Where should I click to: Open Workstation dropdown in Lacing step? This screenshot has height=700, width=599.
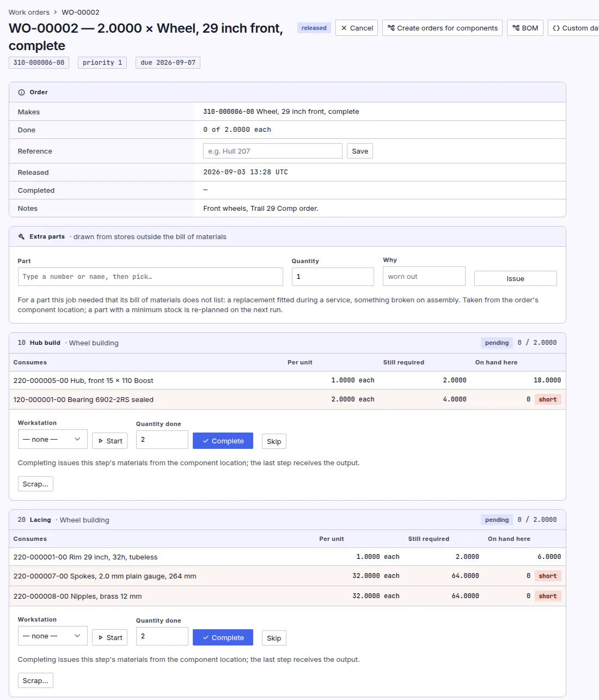point(53,636)
